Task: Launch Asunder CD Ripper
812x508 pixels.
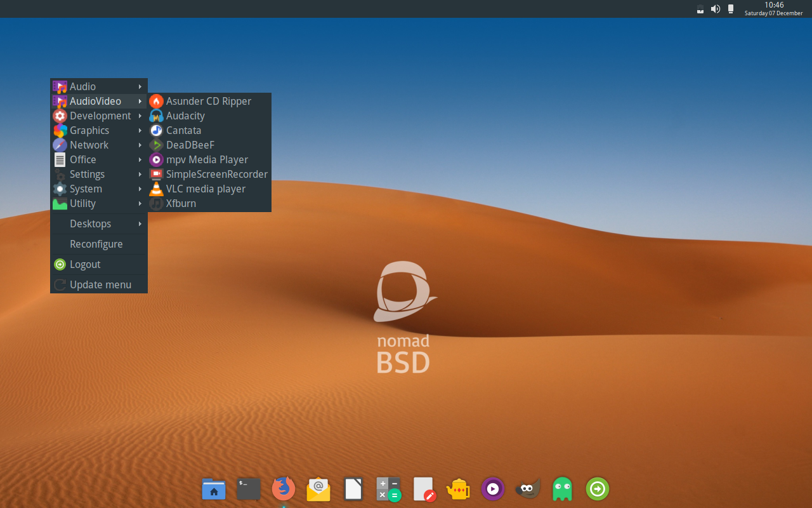Action: coord(208,101)
